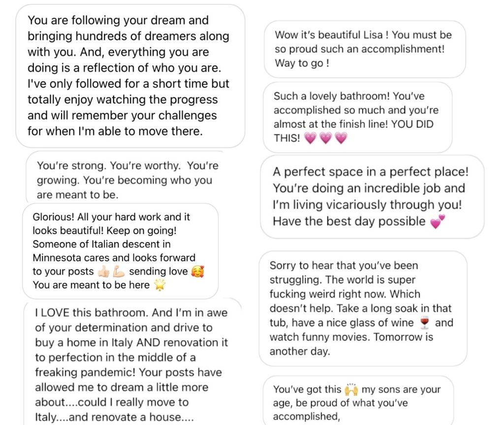Image resolution: width=504 pixels, height=425 pixels.
Task: Click the smiling face with hearts emoji
Action: (x=197, y=272)
